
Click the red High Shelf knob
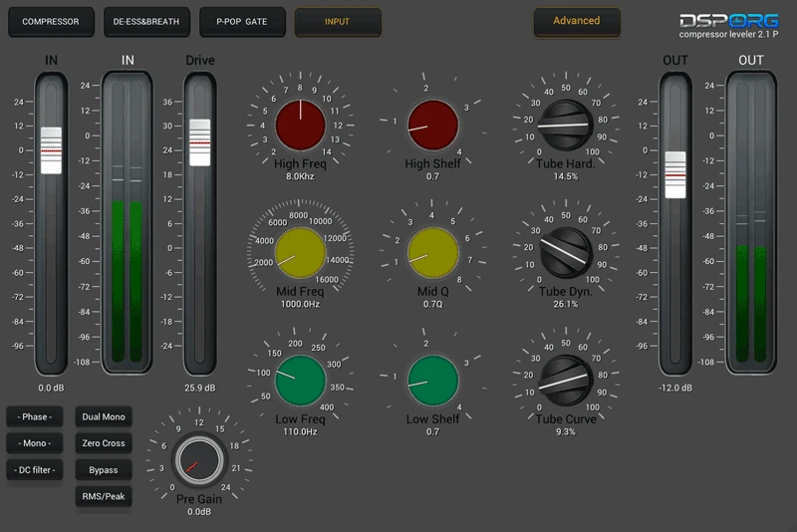pos(433,125)
